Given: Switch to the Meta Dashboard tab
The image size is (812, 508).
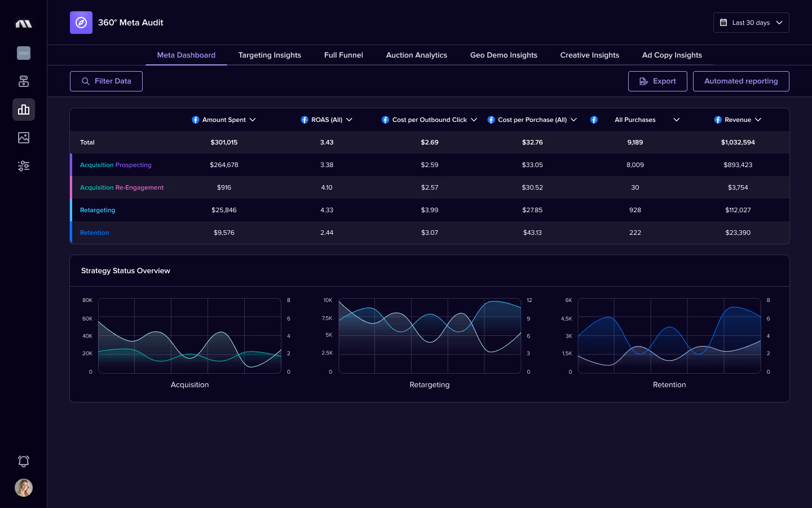Looking at the screenshot, I should click(186, 55).
